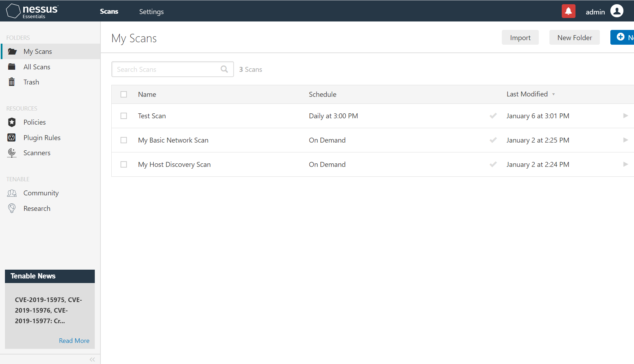The width and height of the screenshot is (634, 364).
Task: Sort by Last Modified arrow
Action: pos(554,94)
